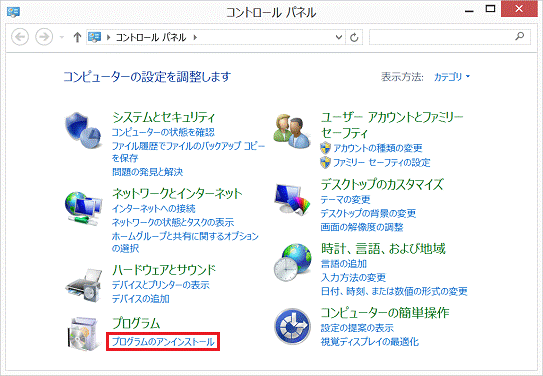Open ファイル履歴でファイルのバックアップ コピーを保存 link

pyautogui.click(x=188, y=152)
